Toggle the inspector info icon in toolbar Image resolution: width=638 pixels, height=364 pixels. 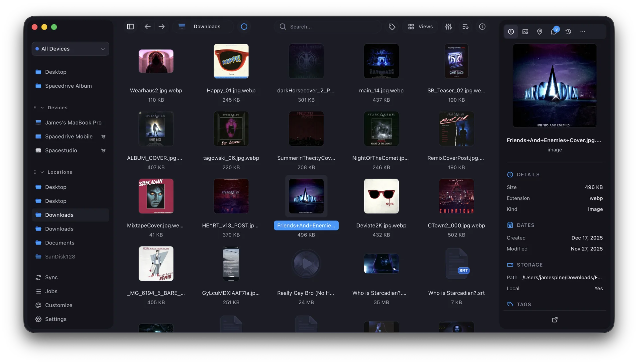tap(482, 27)
